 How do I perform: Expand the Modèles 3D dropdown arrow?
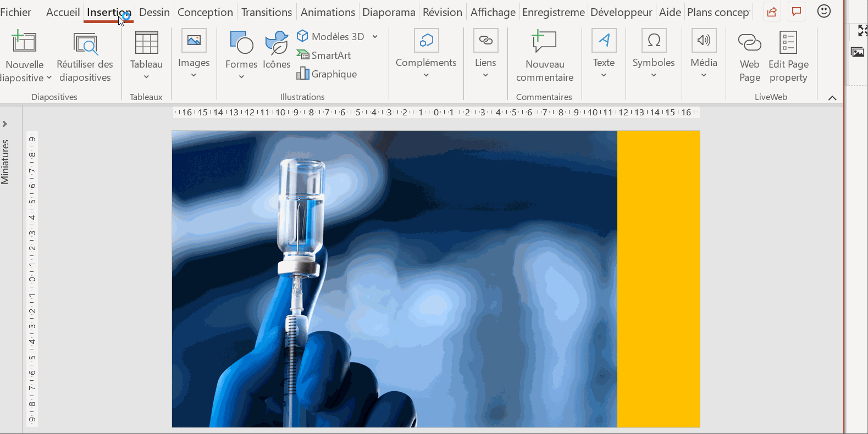pos(375,37)
